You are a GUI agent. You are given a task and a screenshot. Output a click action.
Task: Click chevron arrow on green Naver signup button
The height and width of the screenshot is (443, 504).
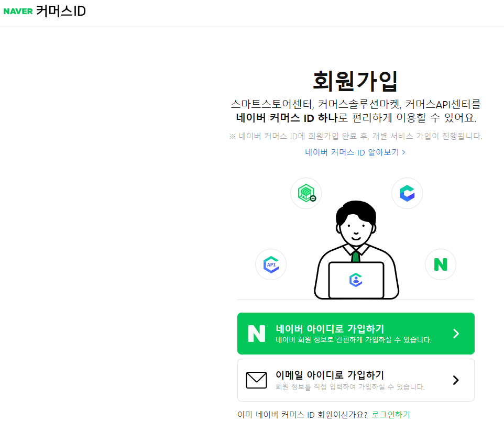coord(456,334)
